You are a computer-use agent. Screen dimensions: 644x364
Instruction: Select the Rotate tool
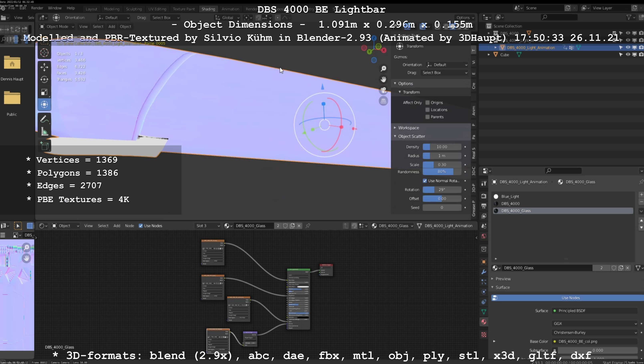pos(44,79)
